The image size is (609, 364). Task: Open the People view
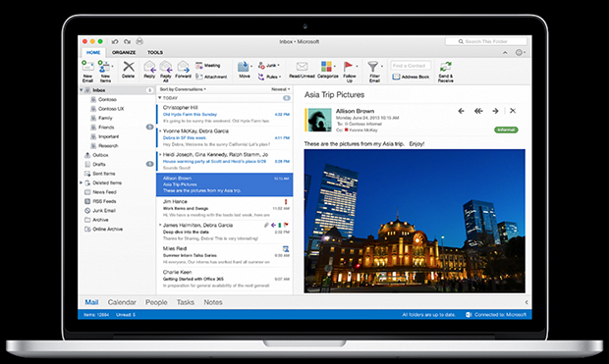point(156,302)
